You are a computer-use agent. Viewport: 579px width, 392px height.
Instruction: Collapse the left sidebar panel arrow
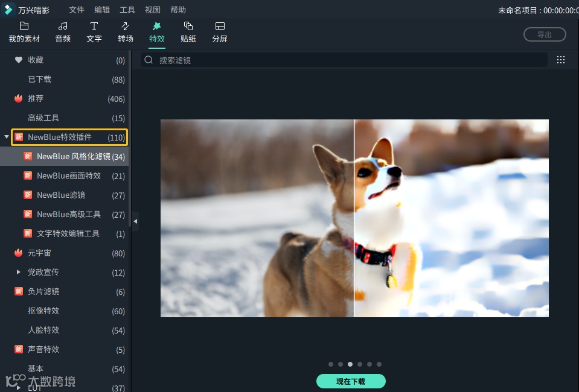click(135, 221)
